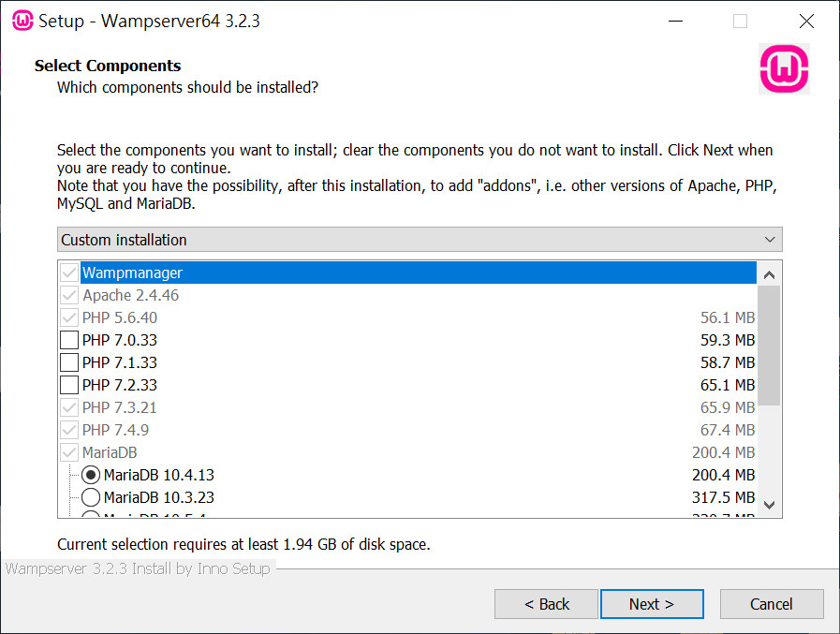Click the PHP 7.4.9 label

coord(115,431)
